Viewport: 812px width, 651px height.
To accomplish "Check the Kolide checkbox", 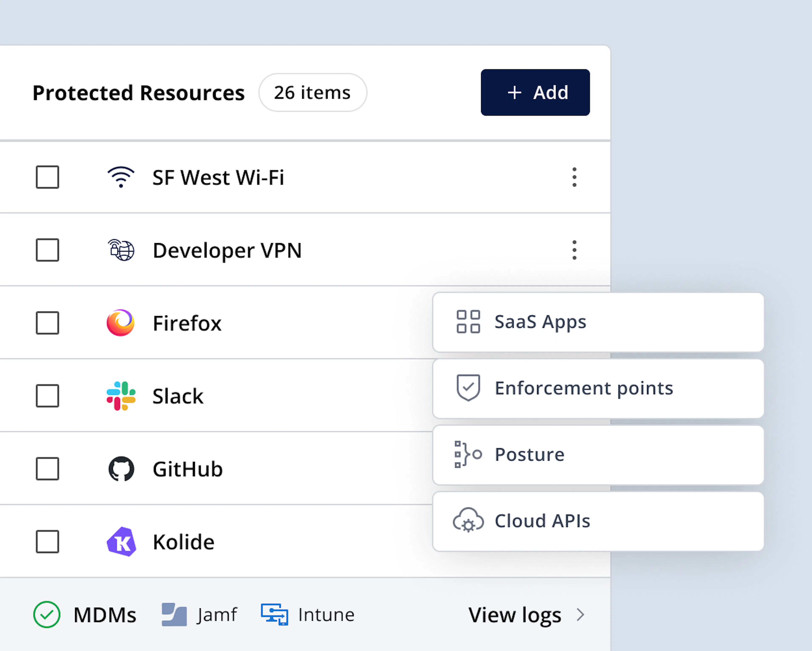I will coord(47,541).
